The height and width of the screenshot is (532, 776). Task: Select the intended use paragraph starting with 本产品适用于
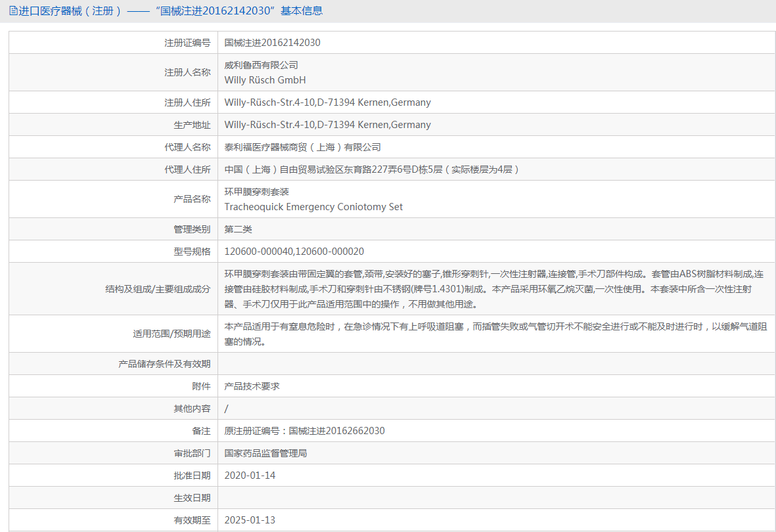496,334
